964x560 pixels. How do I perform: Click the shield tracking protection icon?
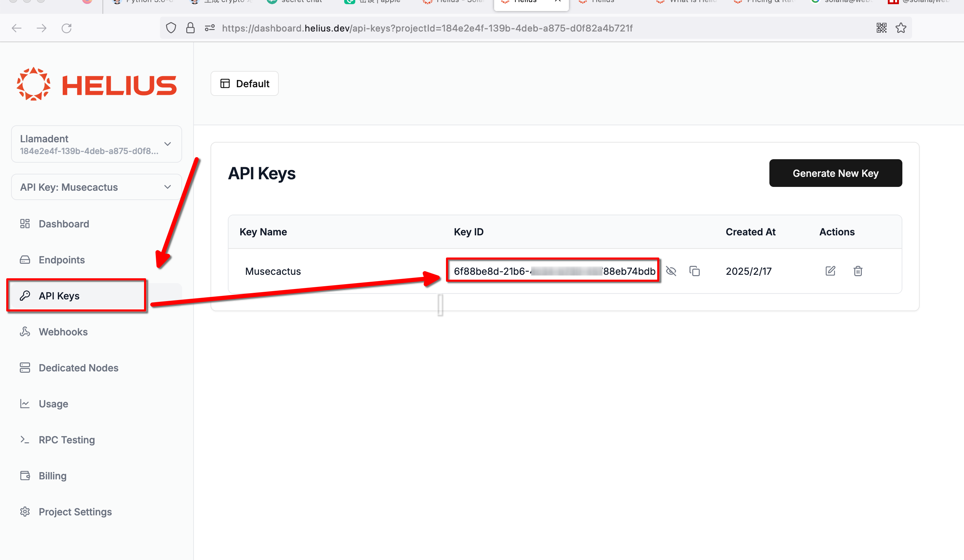tap(171, 28)
